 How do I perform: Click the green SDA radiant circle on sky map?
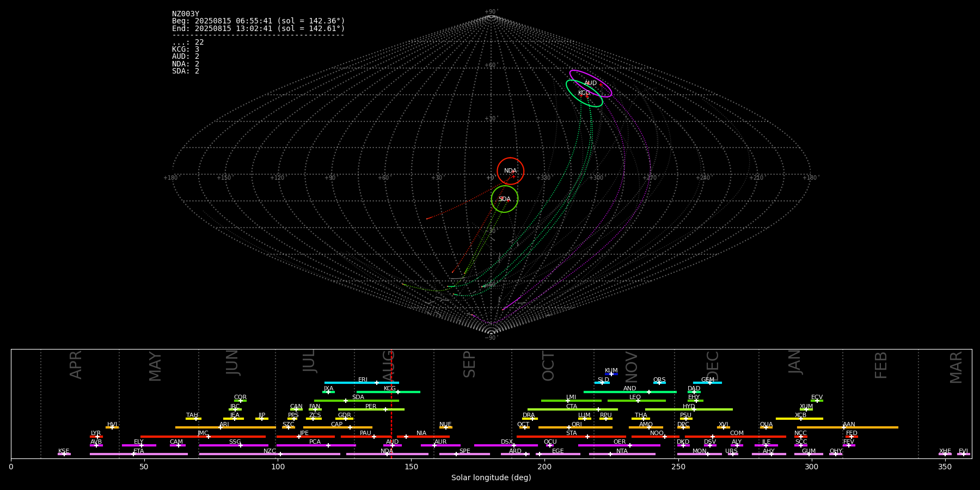(x=505, y=199)
